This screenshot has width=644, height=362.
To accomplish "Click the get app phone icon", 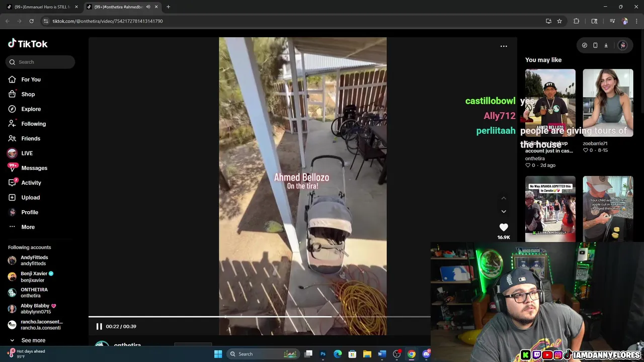I will (x=595, y=45).
